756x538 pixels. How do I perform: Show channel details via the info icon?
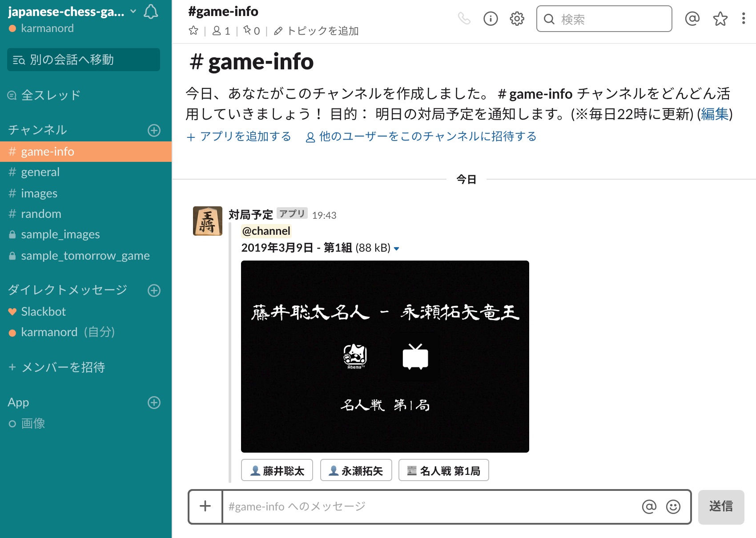pos(490,19)
